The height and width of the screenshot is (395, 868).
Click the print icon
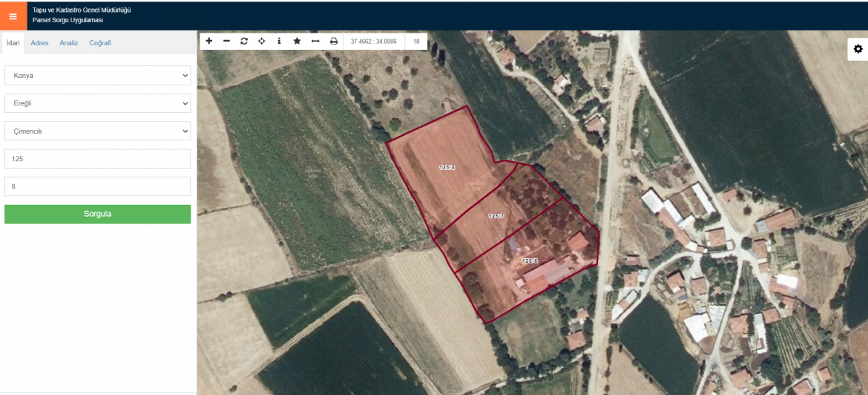[334, 41]
